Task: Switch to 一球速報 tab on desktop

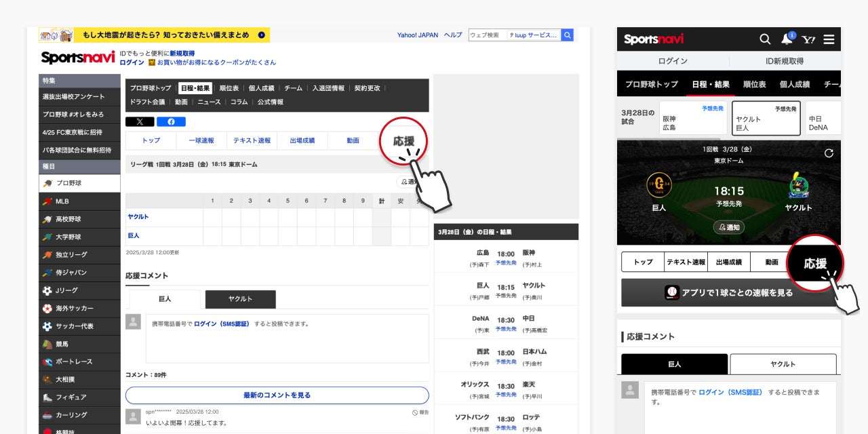Action: tap(201, 140)
